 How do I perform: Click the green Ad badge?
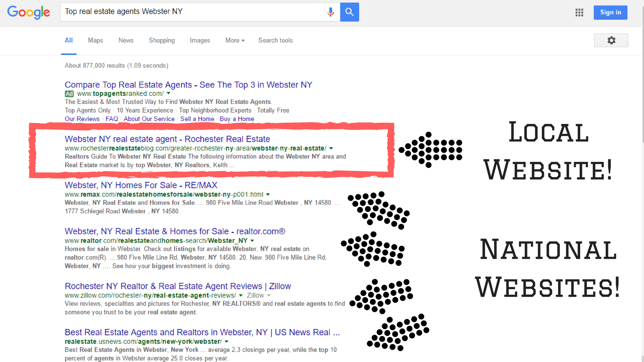[69, 94]
